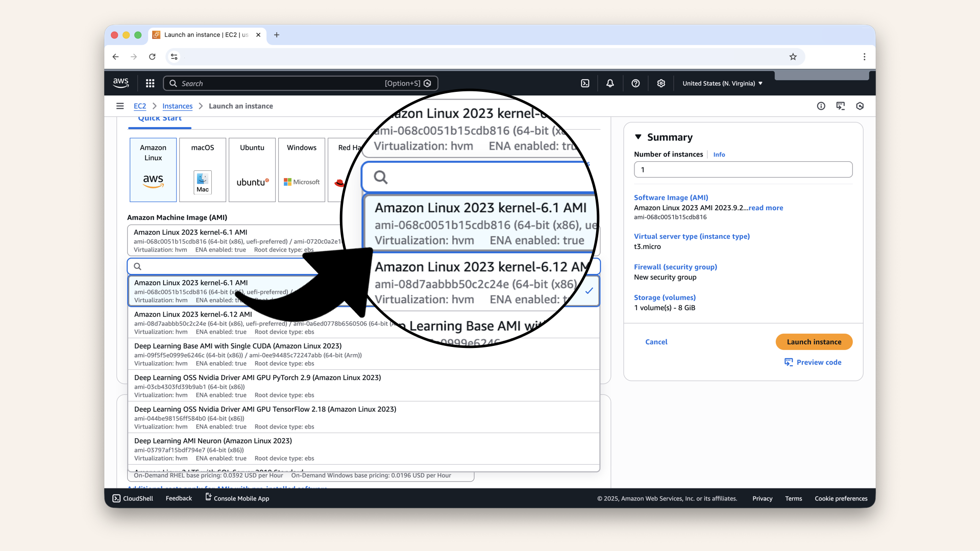Image resolution: width=980 pixels, height=551 pixels.
Task: Open the Console Mobile App from the footer
Action: click(237, 498)
